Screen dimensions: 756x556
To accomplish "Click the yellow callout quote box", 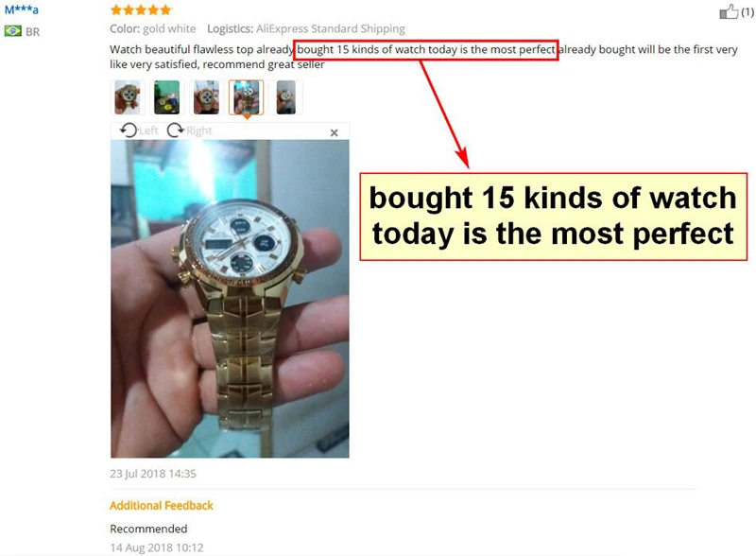I will (554, 217).
